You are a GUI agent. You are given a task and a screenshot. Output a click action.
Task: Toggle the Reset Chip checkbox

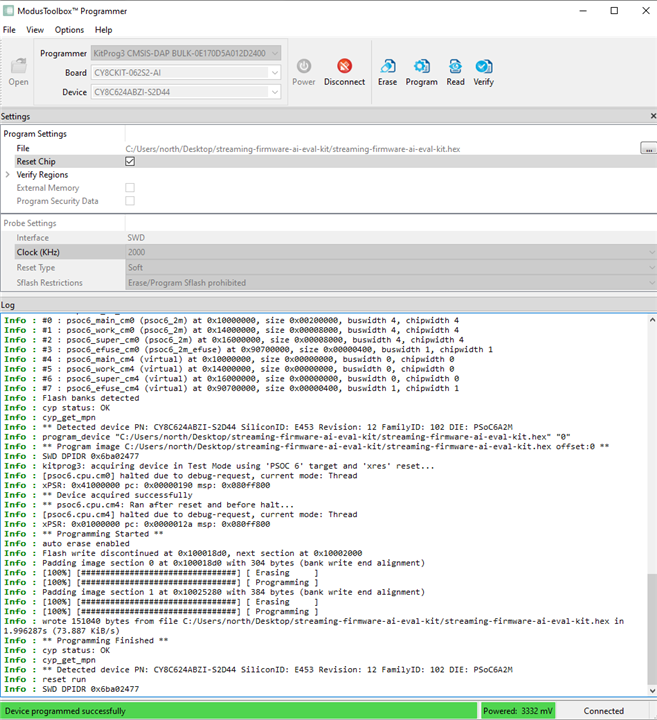(x=130, y=161)
